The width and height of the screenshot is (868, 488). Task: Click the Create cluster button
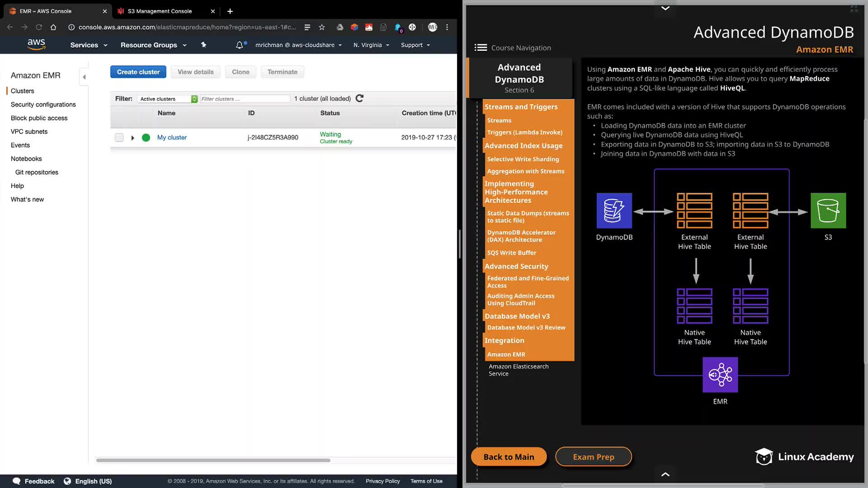tap(138, 72)
